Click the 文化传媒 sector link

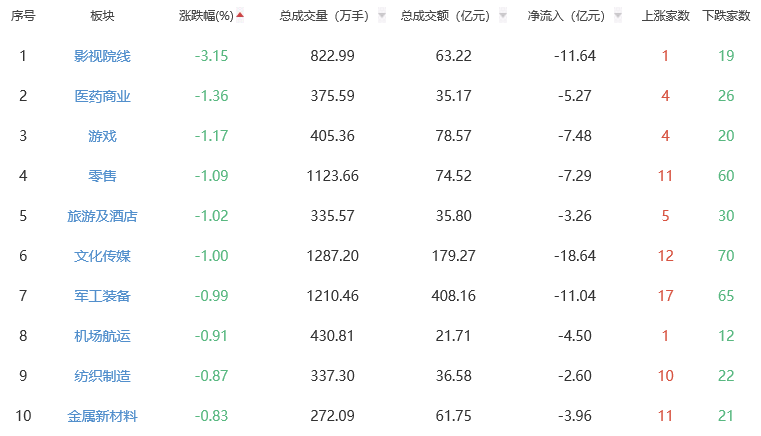[102, 256]
